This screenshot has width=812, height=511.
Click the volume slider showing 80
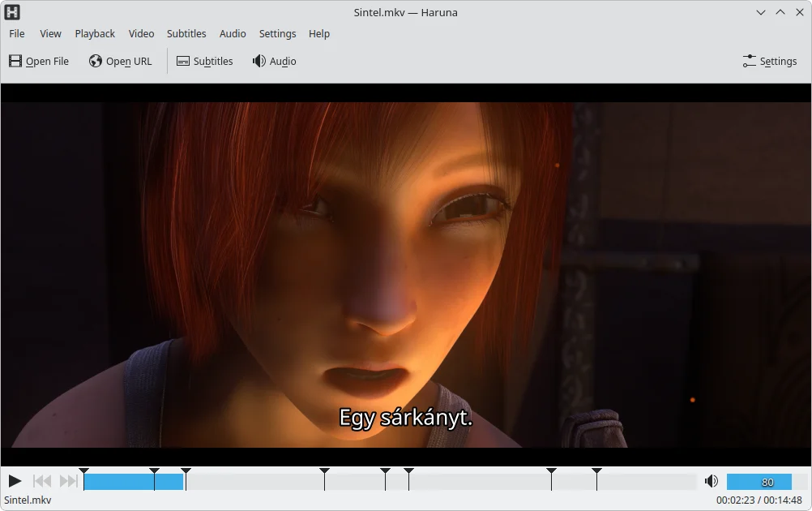point(767,482)
